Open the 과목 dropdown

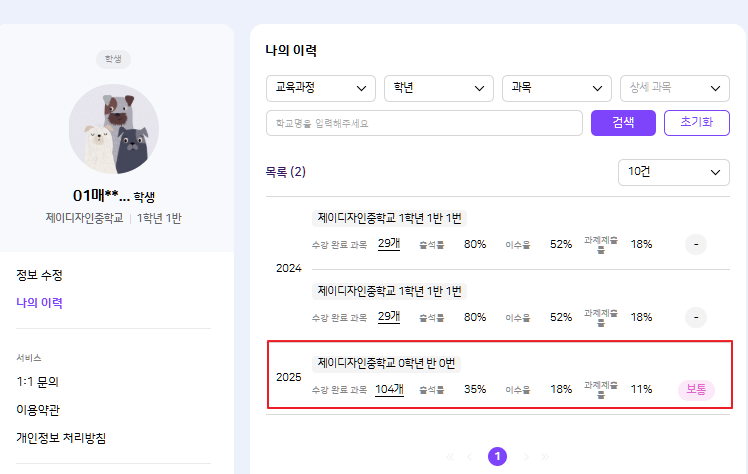pyautogui.click(x=556, y=88)
